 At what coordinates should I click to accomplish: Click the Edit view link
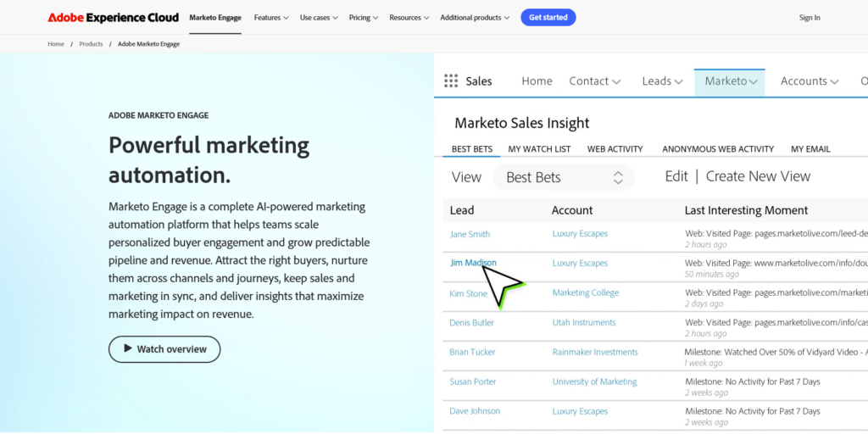click(x=676, y=176)
